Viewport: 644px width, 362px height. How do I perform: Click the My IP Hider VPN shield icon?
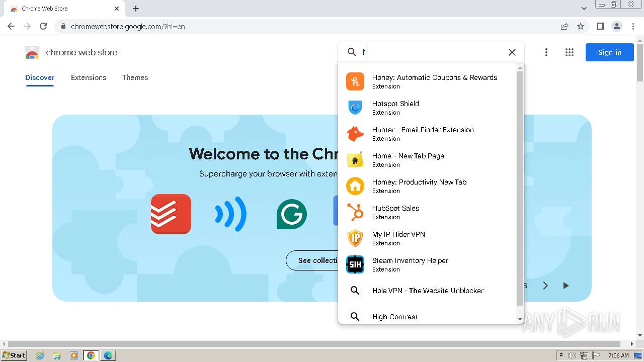pos(355,238)
